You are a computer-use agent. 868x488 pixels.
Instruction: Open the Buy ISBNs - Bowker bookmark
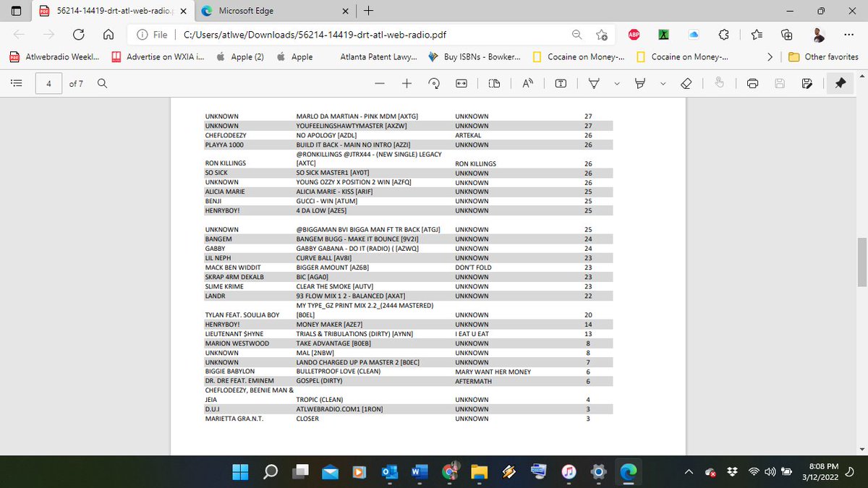(x=475, y=56)
